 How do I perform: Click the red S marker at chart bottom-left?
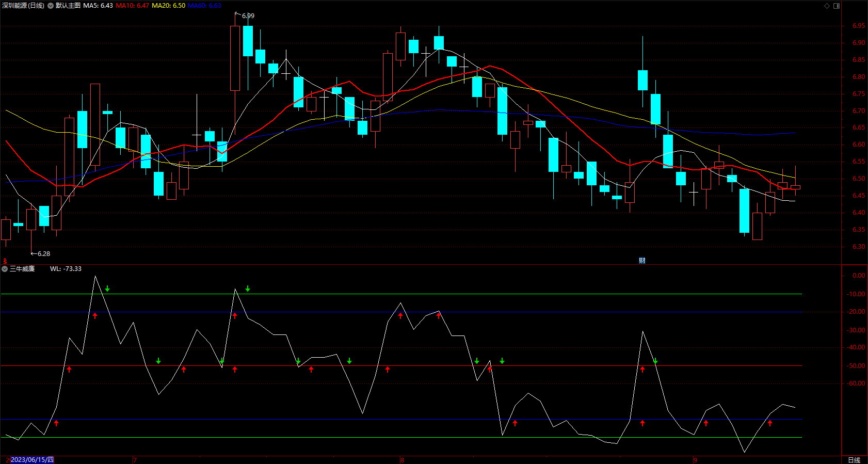pos(5,262)
